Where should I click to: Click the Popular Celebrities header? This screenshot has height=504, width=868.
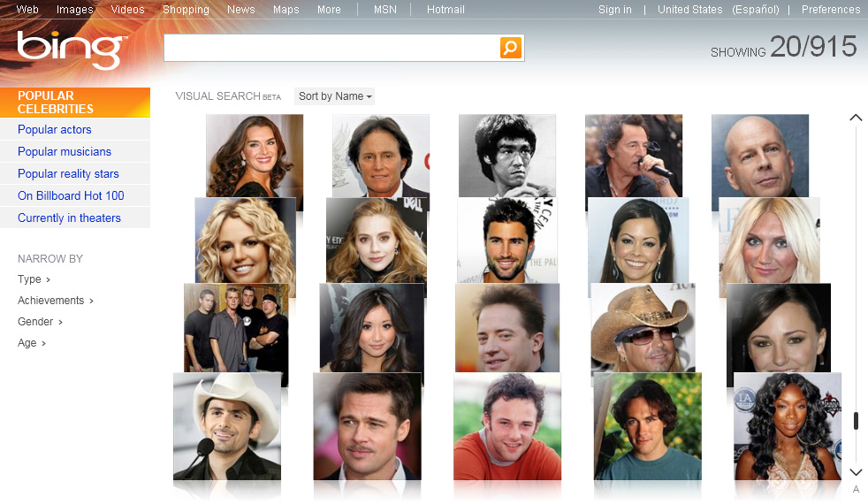click(x=75, y=103)
